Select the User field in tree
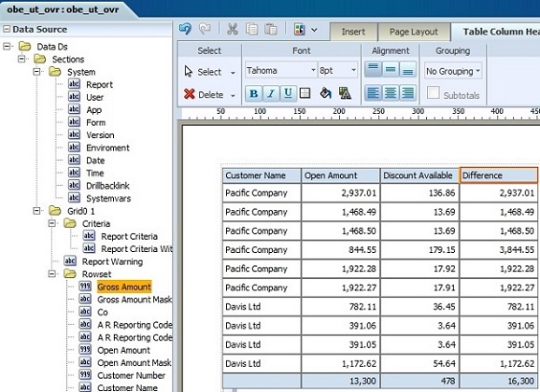 (x=94, y=97)
